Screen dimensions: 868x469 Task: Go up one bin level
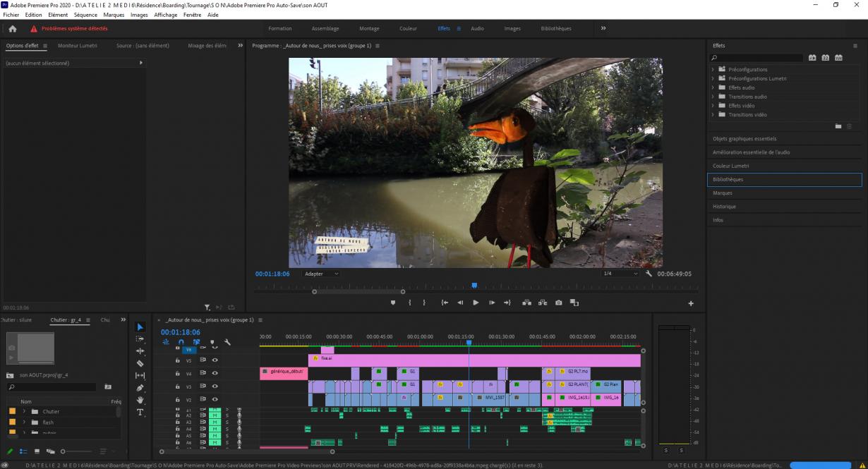tap(11, 375)
